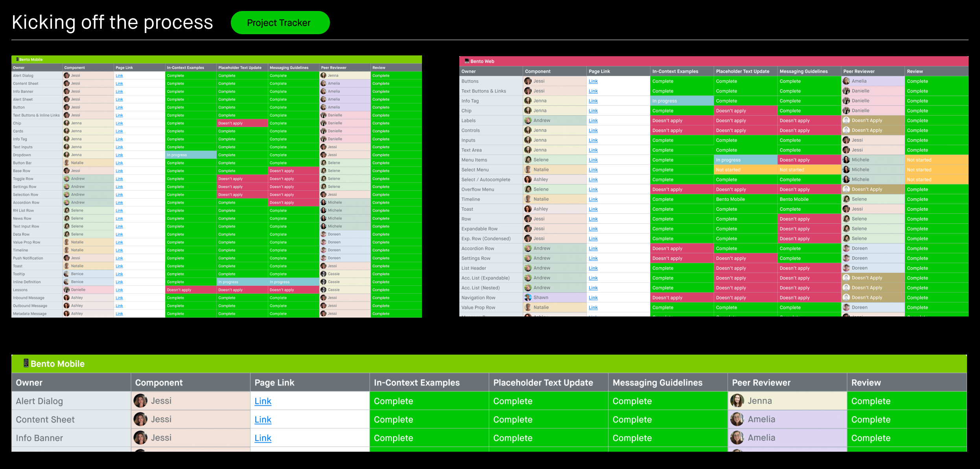Select the blue In progress cell in the Info Tag row

[x=682, y=101]
